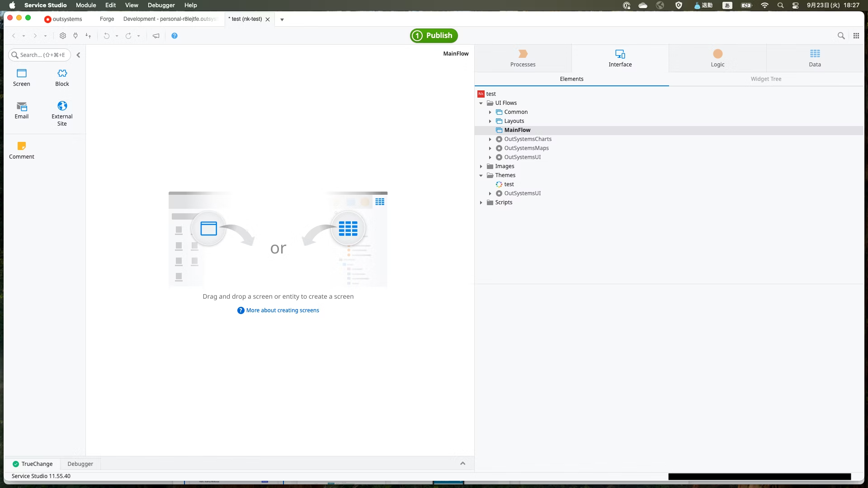Click the green Publish button
Image resolution: width=868 pixels, height=488 pixels.
coord(434,36)
